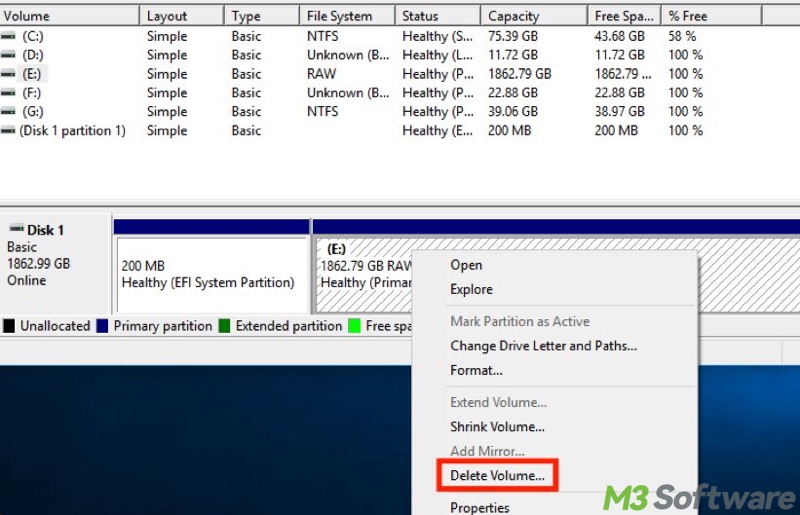
Task: Select the (Disk 1 partition 1) volume row
Action: [72, 130]
